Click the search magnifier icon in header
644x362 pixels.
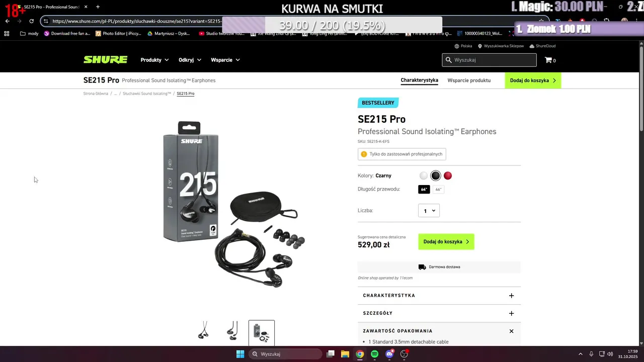448,60
